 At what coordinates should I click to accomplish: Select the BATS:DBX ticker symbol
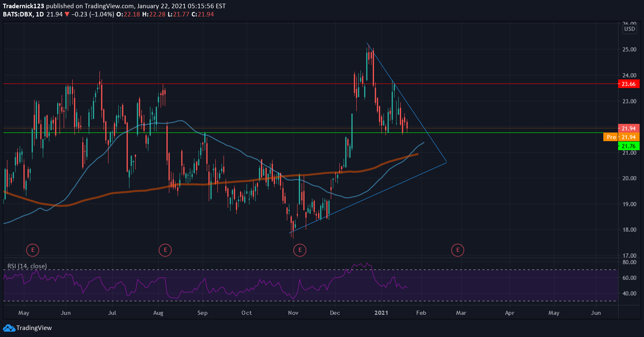(18, 14)
